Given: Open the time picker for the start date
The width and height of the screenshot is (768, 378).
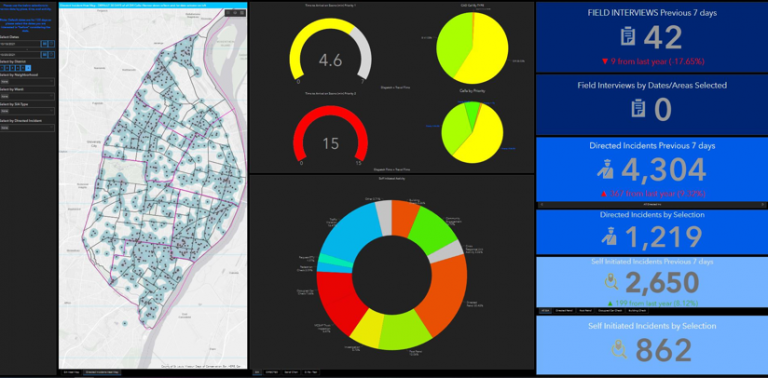Looking at the screenshot, I should point(51,44).
